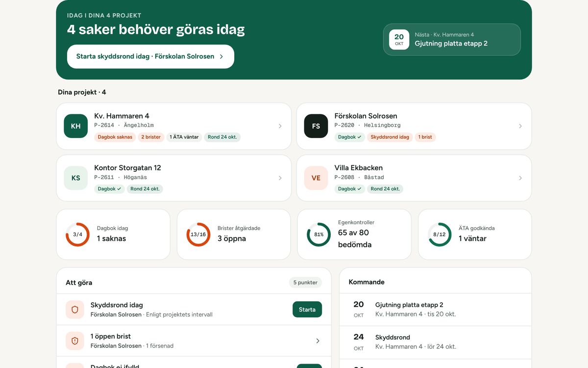Click 'Rond 24 okt.' tag on Kv. Hammaren 4
The height and width of the screenshot is (368, 588).
click(x=222, y=137)
